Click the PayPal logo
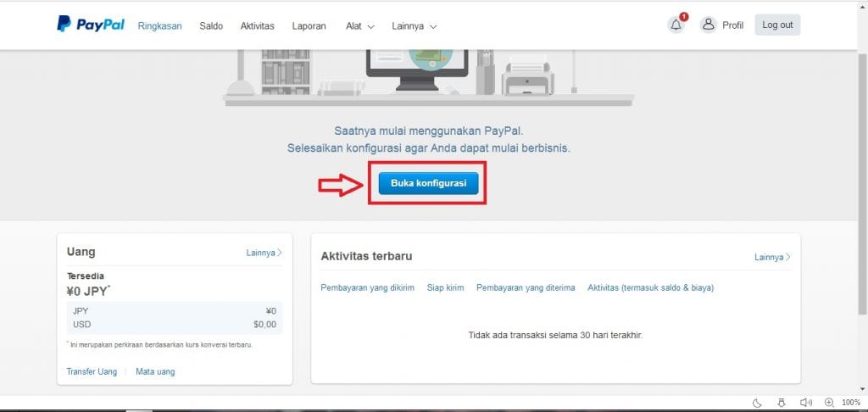This screenshot has width=868, height=412. click(91, 25)
